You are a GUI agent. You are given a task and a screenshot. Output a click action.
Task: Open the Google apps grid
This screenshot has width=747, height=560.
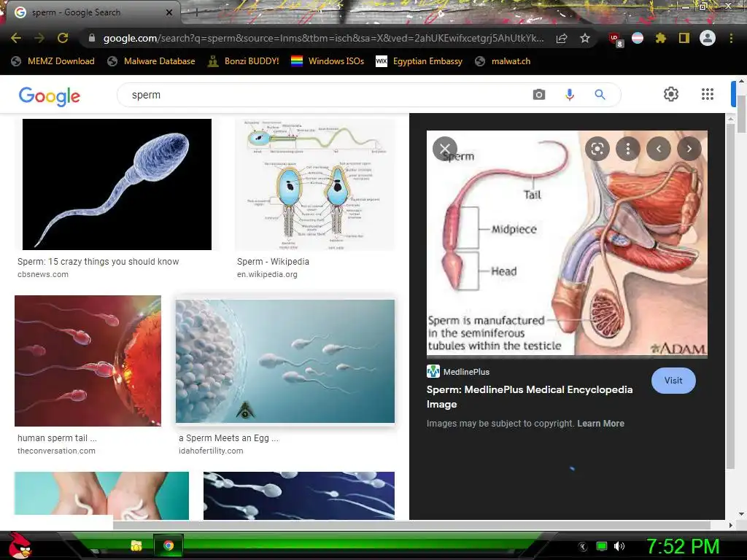[708, 94]
